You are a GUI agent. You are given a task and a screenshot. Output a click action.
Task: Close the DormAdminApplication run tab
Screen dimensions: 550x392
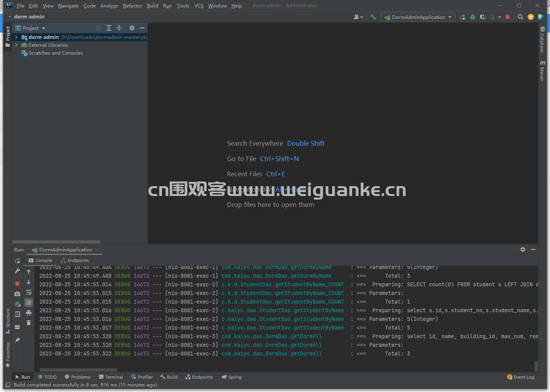[x=97, y=250]
